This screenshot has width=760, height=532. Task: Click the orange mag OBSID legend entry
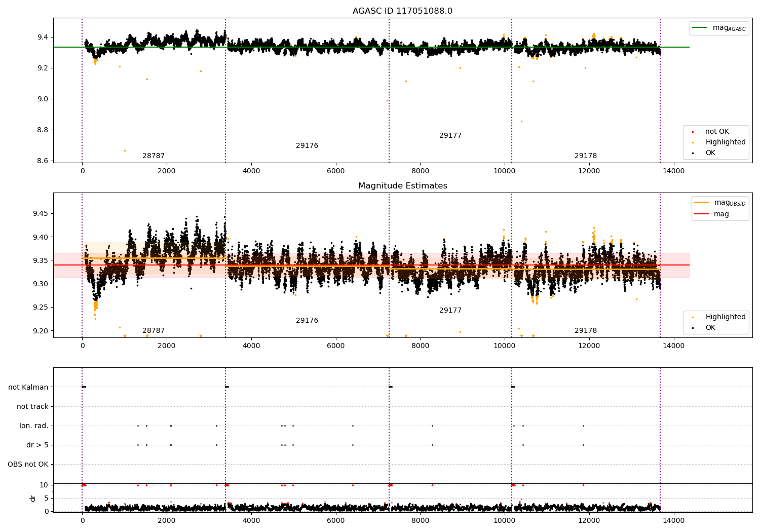click(x=720, y=203)
